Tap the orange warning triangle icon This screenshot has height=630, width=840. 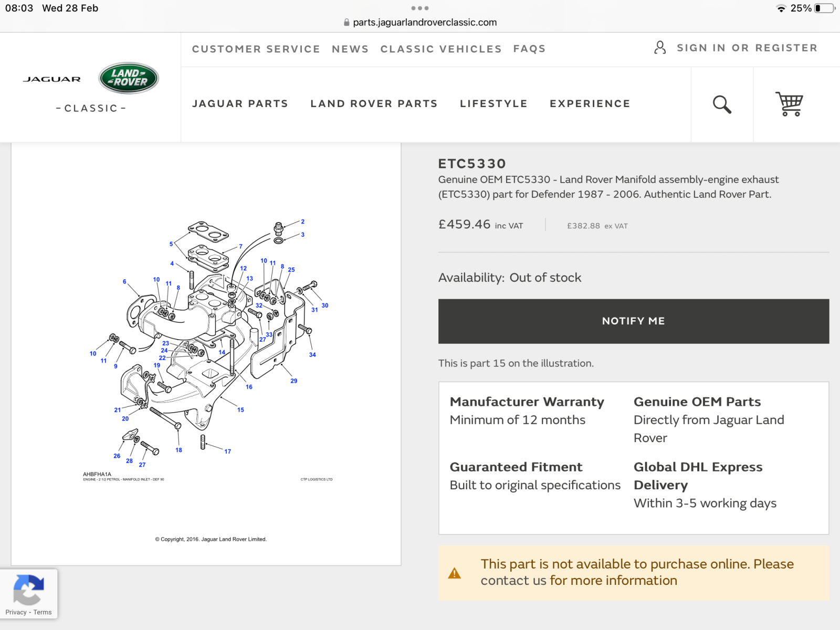[x=454, y=573]
